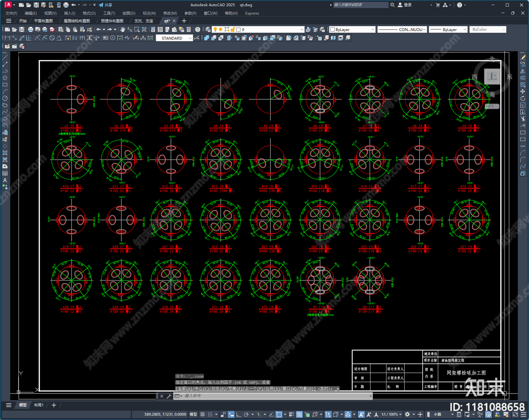Click the Undo arrow in quick access
The height and width of the screenshot is (420, 529).
(x=74, y=5)
